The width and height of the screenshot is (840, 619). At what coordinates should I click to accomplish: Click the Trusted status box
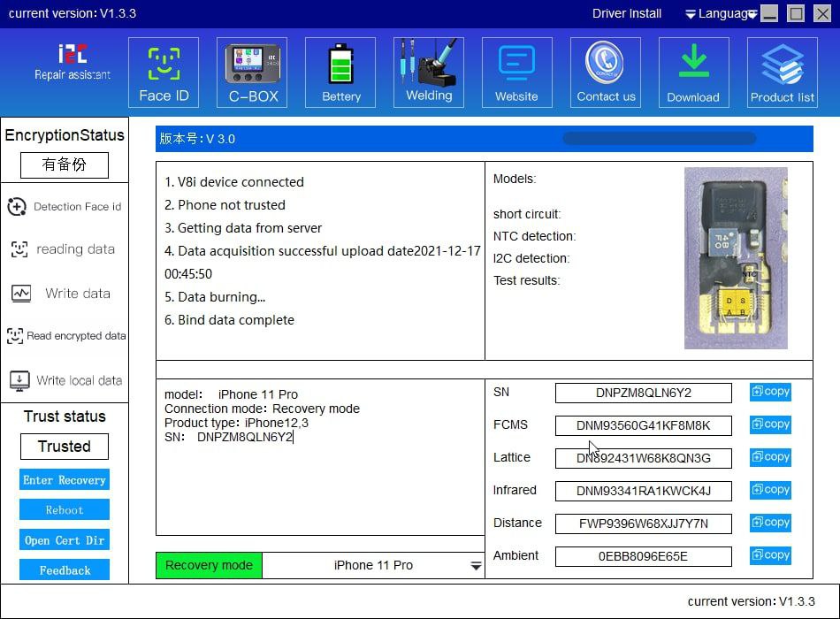65,447
